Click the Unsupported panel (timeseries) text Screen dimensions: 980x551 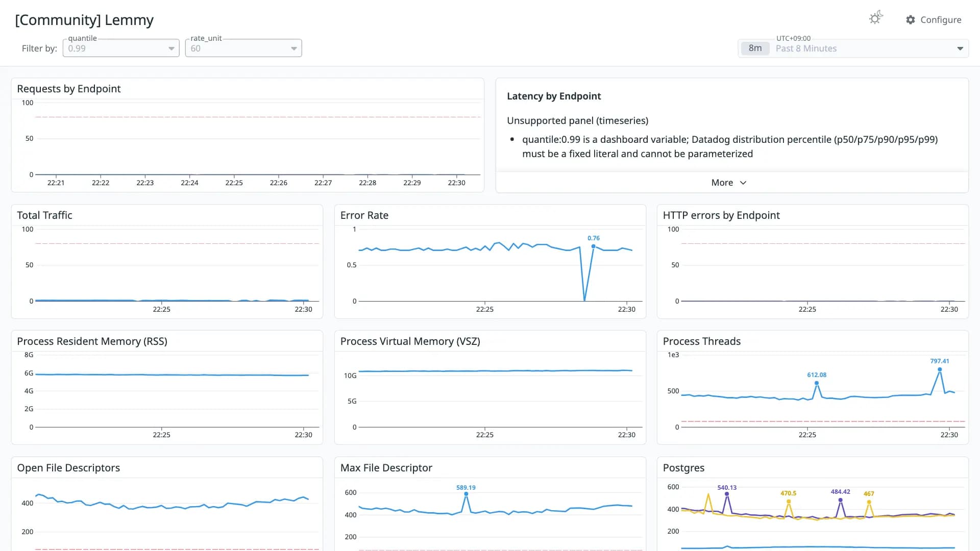[577, 121]
